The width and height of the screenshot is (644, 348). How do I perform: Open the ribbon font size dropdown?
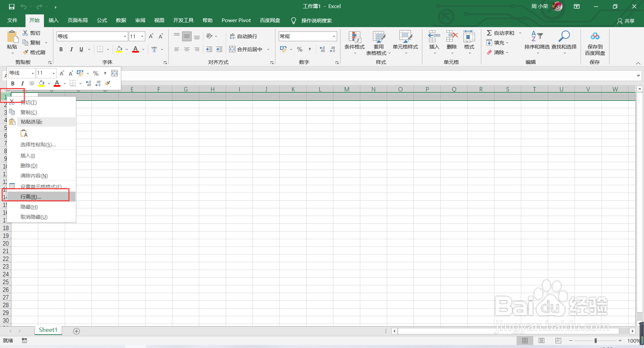coord(142,36)
